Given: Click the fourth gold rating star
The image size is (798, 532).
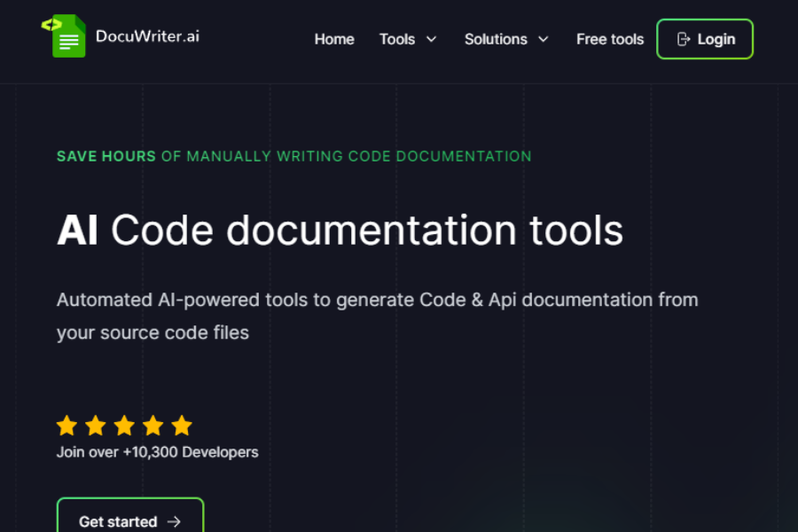Looking at the screenshot, I should (153, 425).
